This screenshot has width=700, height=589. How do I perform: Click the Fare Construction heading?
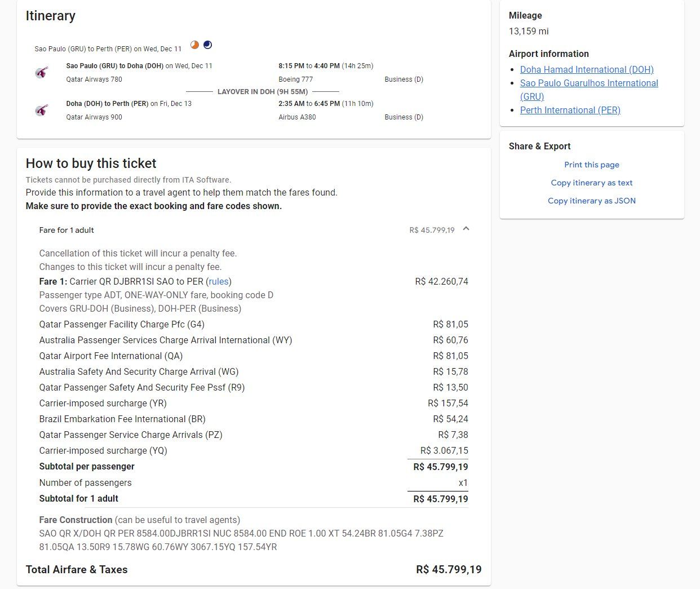pos(76,520)
